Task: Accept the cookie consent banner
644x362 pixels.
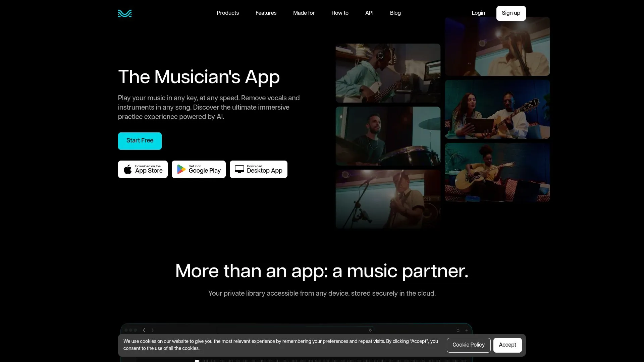Action: 507,345
